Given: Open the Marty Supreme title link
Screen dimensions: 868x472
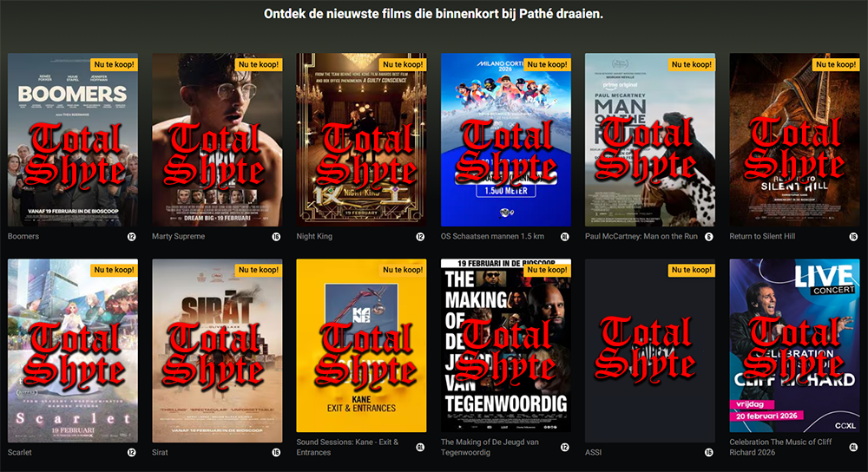Looking at the screenshot, I should click(178, 236).
